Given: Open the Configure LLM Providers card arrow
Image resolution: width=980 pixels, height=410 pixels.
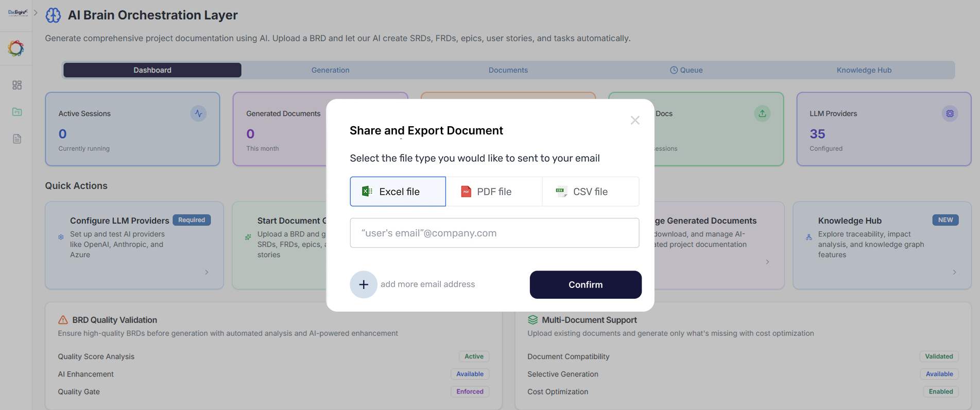Looking at the screenshot, I should (207, 272).
